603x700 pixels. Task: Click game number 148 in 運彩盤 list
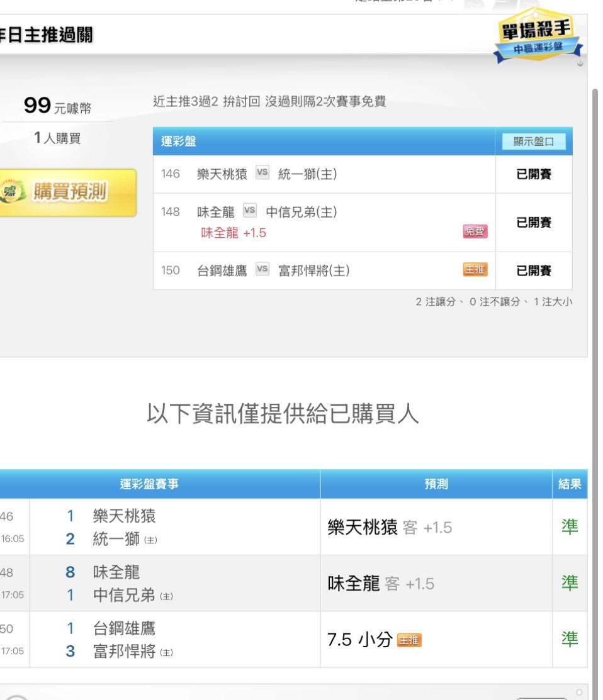[170, 211]
